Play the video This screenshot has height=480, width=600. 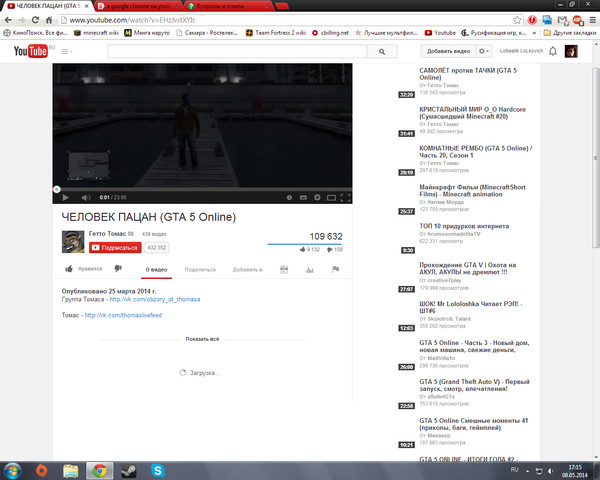click(x=65, y=198)
